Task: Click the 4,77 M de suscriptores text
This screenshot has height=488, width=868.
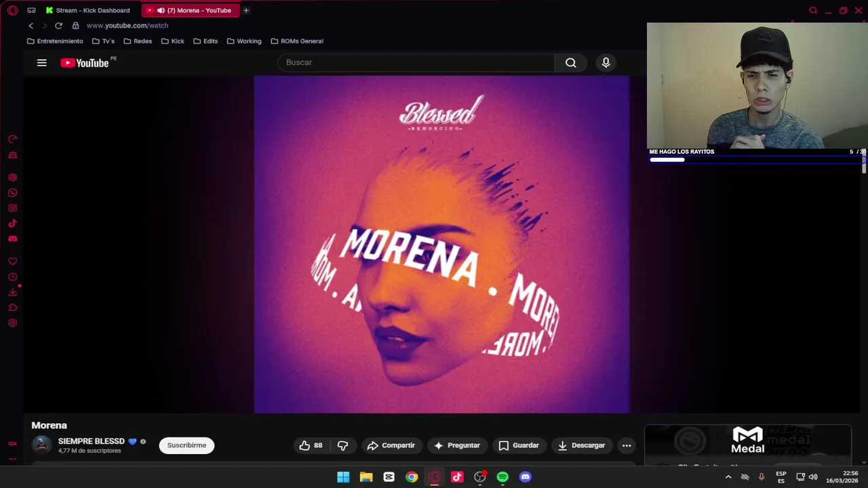Action: pyautogui.click(x=90, y=451)
